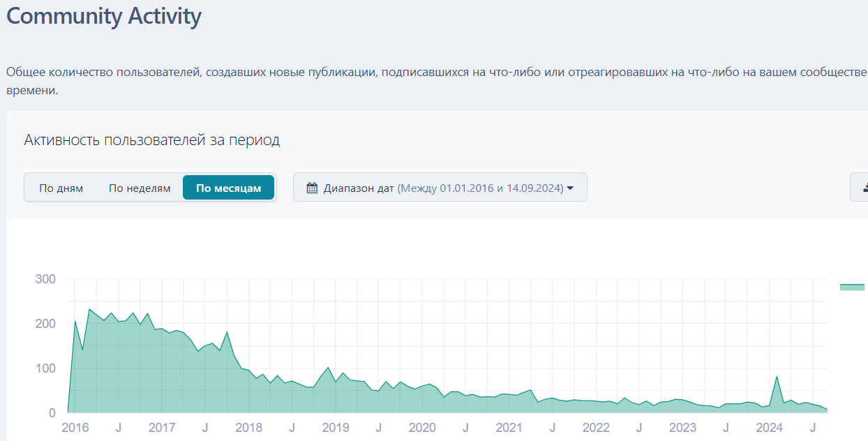Viewport: 868px width, 441px height.
Task: Click the 2018 label on x-axis
Action: click(249, 428)
